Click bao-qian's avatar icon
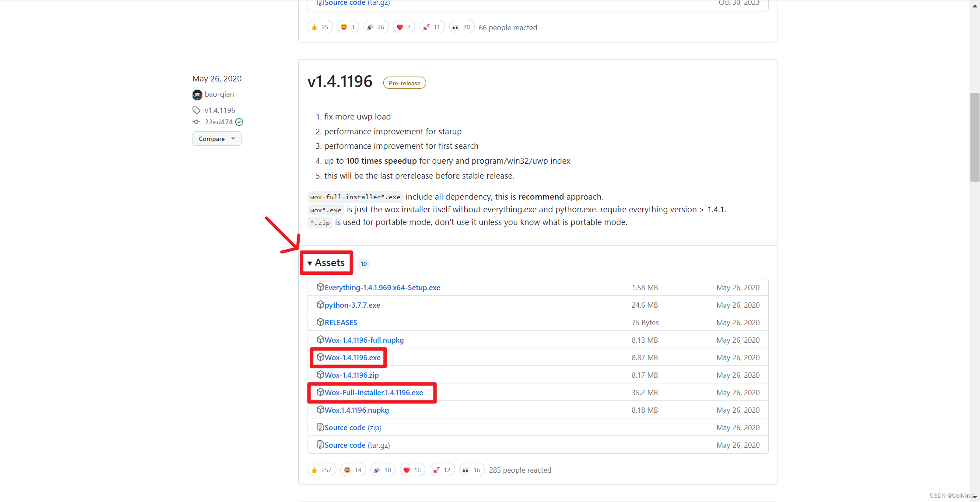Screen dimensions: 980x502 click(x=197, y=95)
